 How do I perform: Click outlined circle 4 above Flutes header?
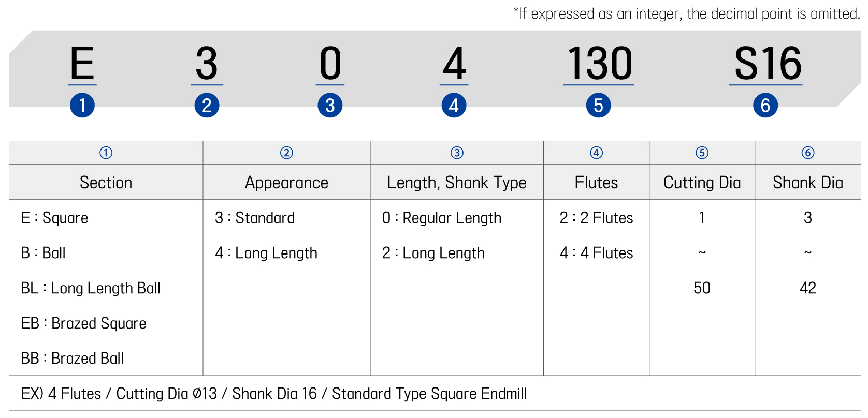[596, 153]
